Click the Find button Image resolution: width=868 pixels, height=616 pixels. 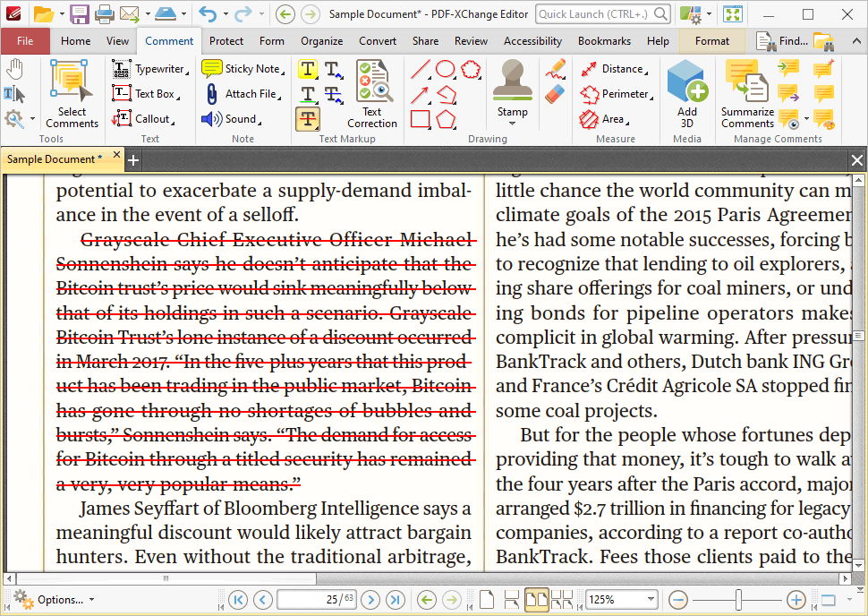pyautogui.click(x=782, y=41)
